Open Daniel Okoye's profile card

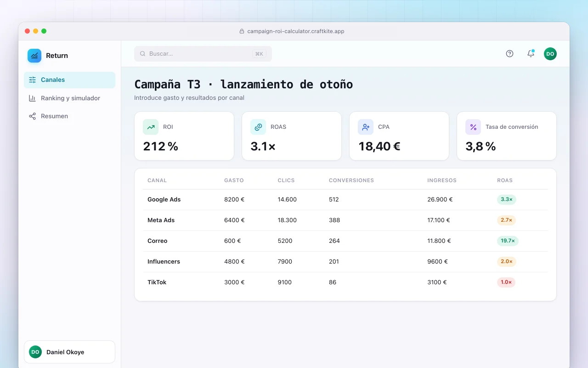[69, 352]
